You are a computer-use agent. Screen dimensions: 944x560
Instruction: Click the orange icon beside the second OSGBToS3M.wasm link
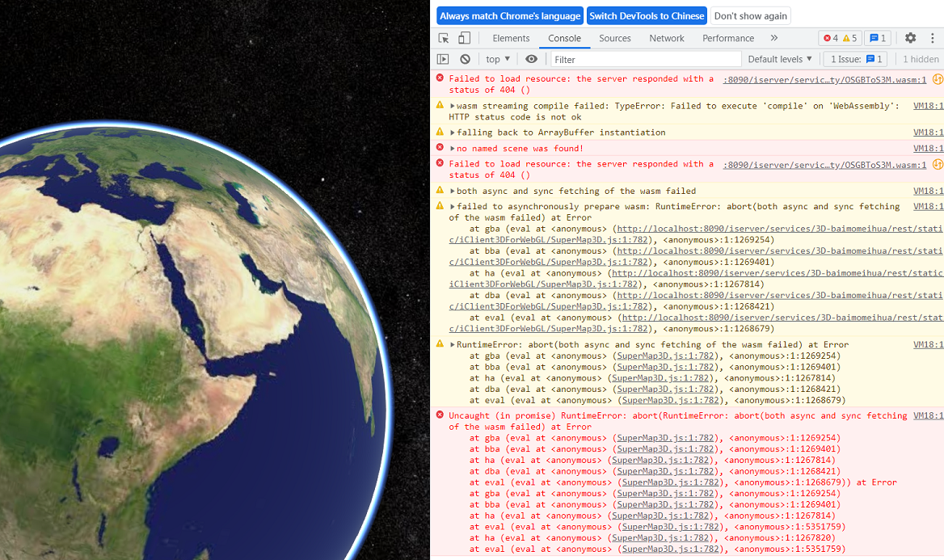[x=938, y=164]
